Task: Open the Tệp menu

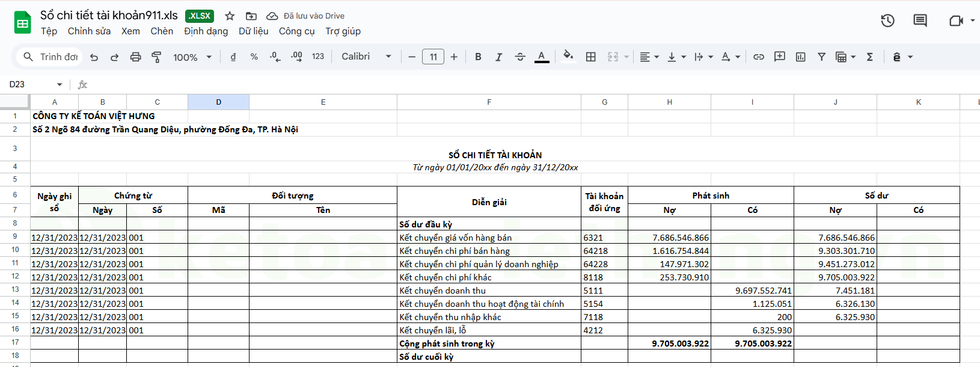Action: (x=49, y=31)
